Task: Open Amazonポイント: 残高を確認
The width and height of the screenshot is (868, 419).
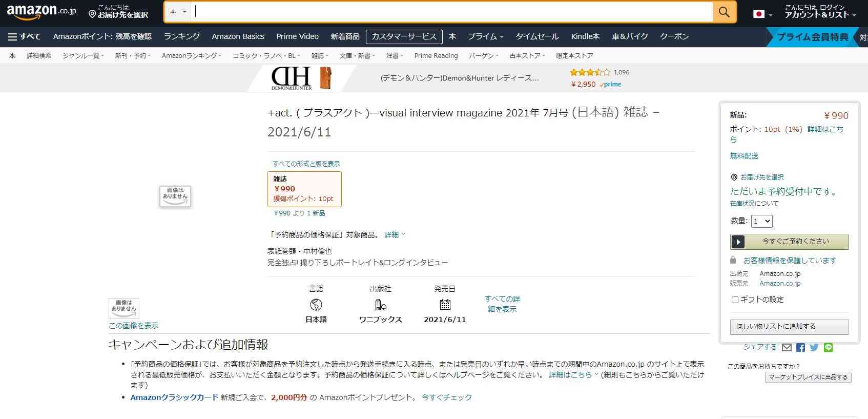Action: click(x=102, y=36)
